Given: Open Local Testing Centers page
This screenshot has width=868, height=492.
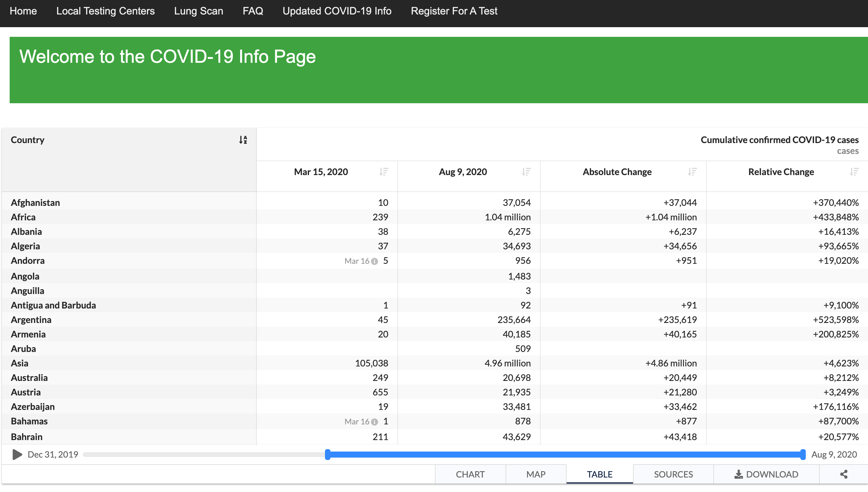Looking at the screenshot, I should [x=105, y=11].
